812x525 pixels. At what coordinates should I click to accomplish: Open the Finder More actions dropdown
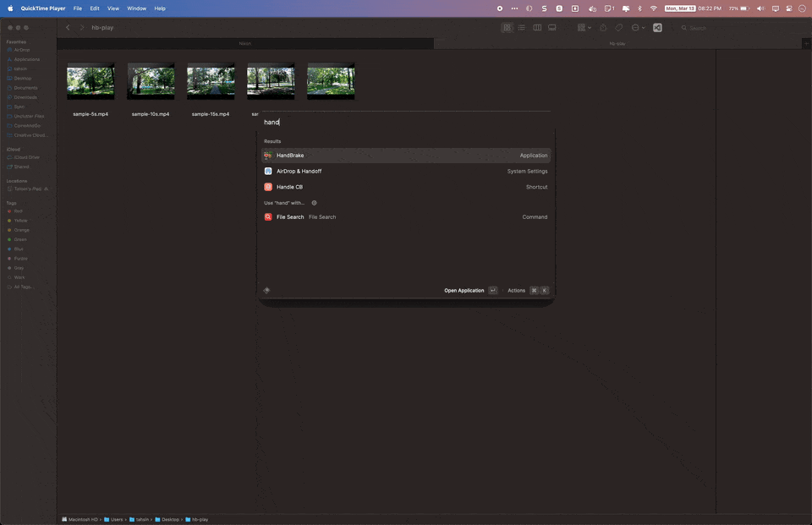point(638,27)
